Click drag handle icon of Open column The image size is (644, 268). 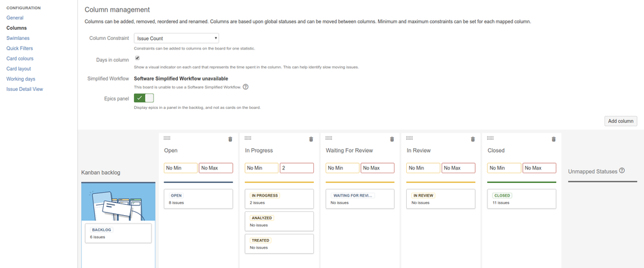pos(167,138)
